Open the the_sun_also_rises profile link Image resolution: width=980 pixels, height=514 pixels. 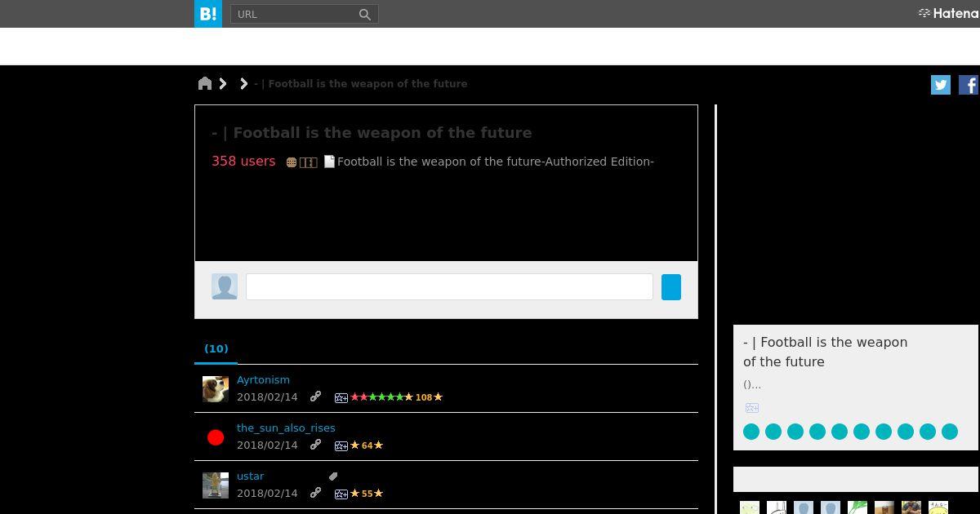point(286,428)
